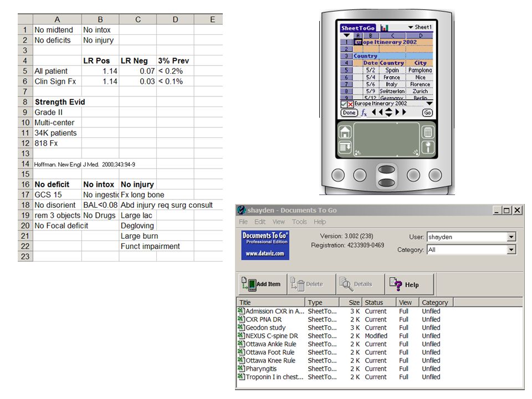Viewport: 532px width, 399px height.
Task: Select row 14 header in the Excel sheet
Action: tap(25, 164)
